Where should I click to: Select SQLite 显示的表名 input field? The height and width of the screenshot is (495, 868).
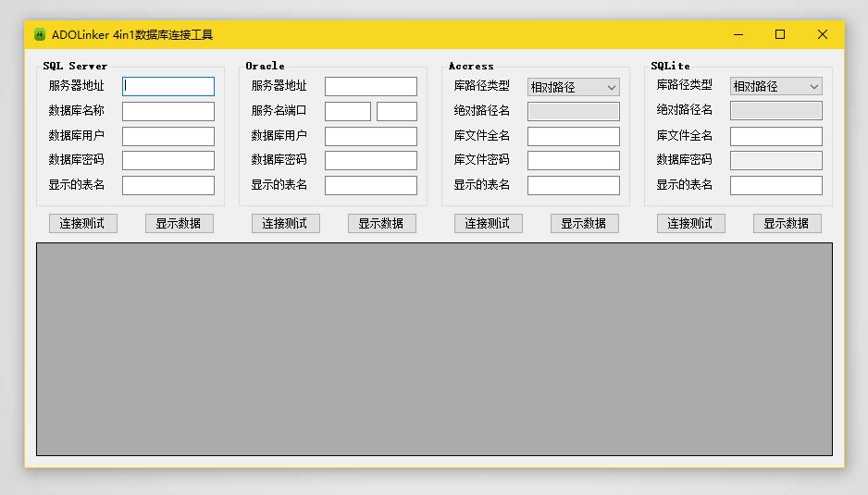pyautogui.click(x=776, y=185)
